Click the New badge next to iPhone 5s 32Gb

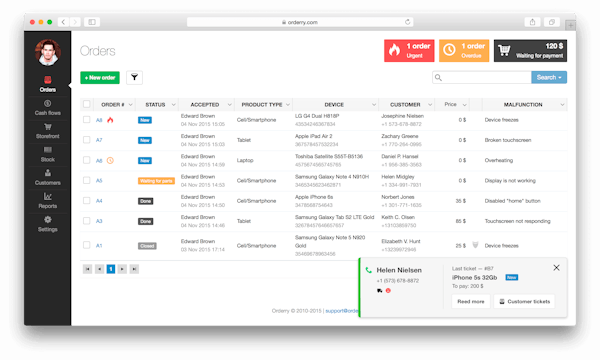pyautogui.click(x=512, y=277)
